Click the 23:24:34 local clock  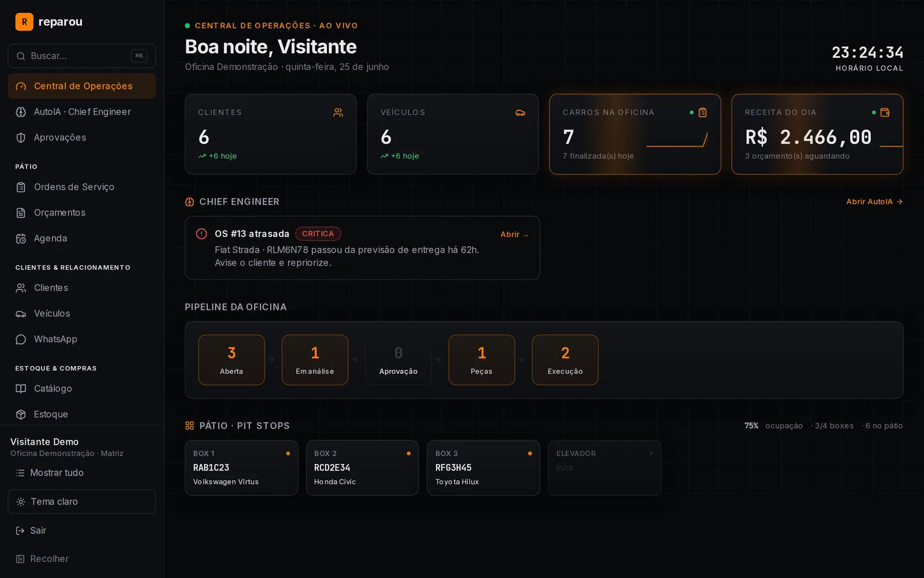tap(867, 53)
